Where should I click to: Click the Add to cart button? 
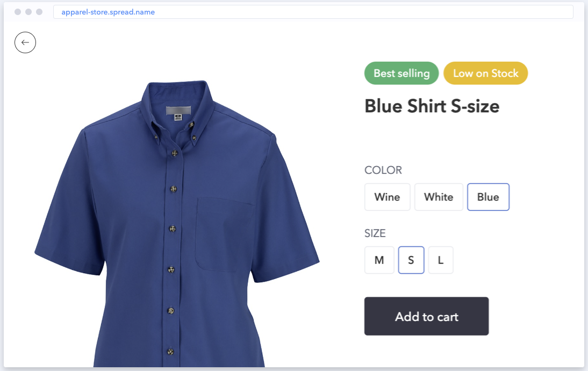426,317
